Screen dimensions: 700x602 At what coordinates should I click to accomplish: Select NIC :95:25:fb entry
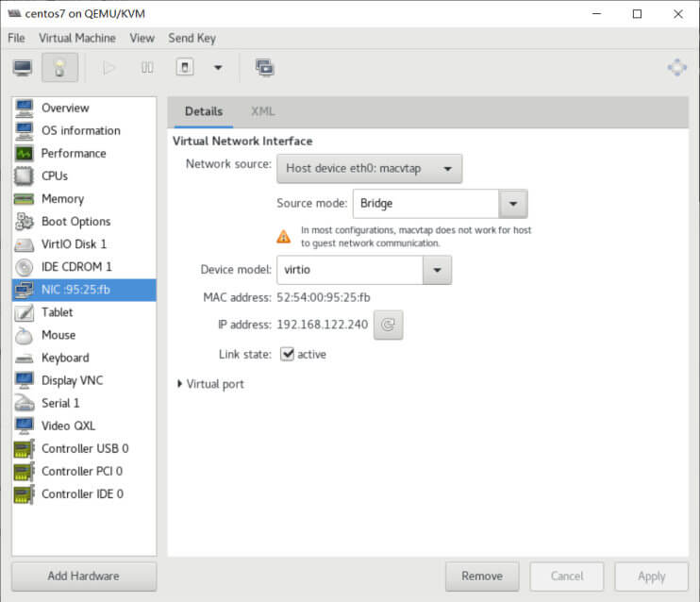[84, 290]
